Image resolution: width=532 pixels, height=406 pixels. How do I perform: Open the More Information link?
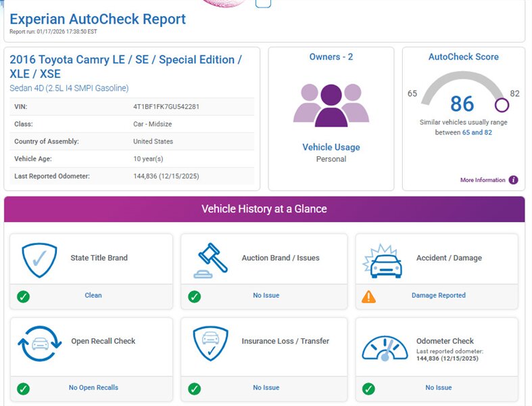483,180
